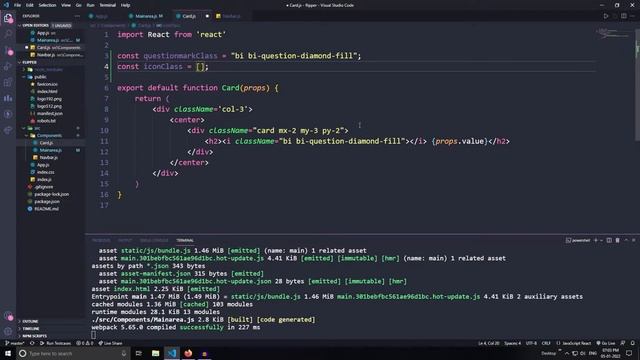Open Navbar.js in the Components folder tree
The width and height of the screenshot is (640, 360).
click(x=49, y=158)
